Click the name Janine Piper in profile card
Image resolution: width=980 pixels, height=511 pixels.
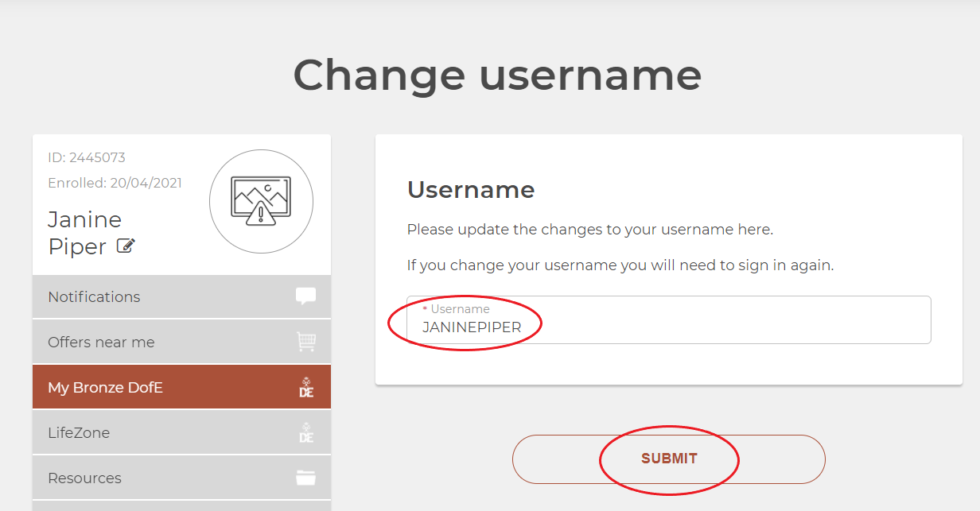coord(85,233)
